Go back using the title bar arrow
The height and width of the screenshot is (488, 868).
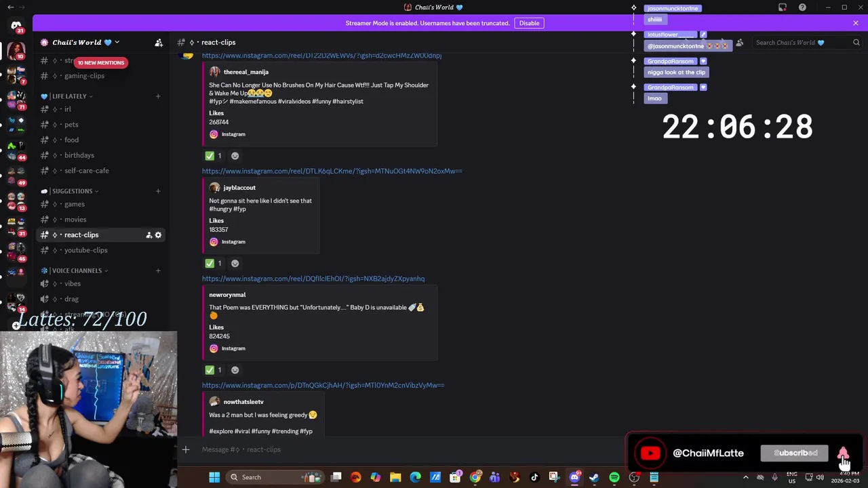pyautogui.click(x=10, y=7)
